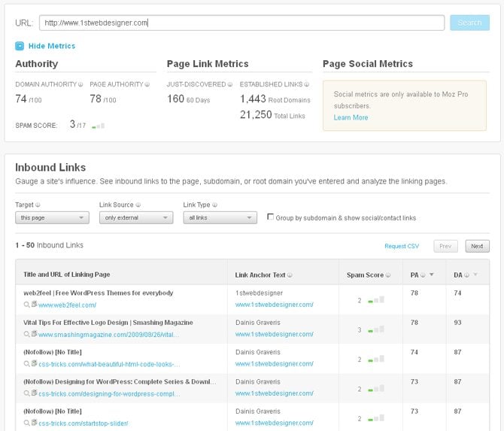The height and width of the screenshot is (431, 504).
Task: Click the magnifier icon beside www.web2feel.com
Action: 26,305
